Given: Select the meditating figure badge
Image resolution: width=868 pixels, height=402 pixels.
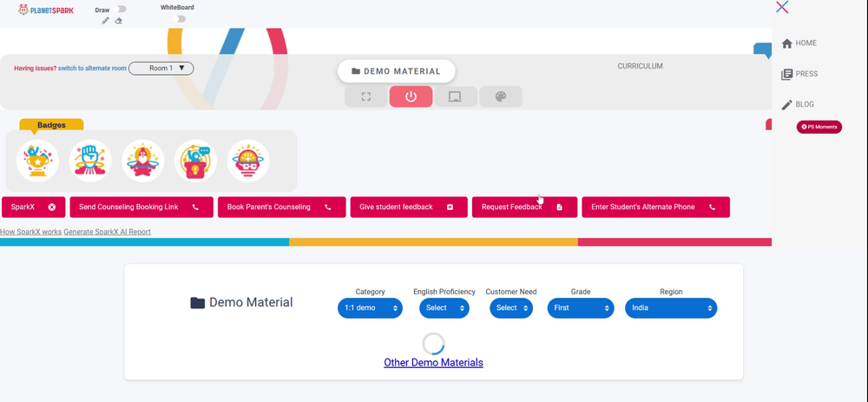Looking at the screenshot, I should (143, 161).
